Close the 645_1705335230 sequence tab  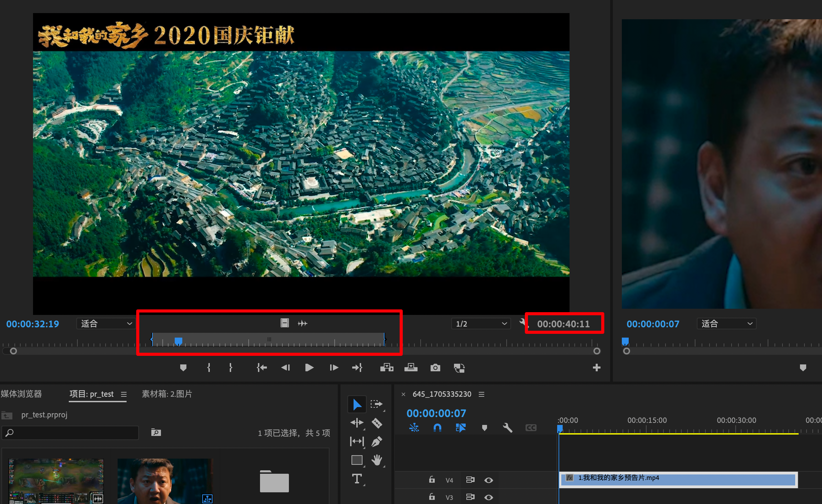click(x=403, y=394)
